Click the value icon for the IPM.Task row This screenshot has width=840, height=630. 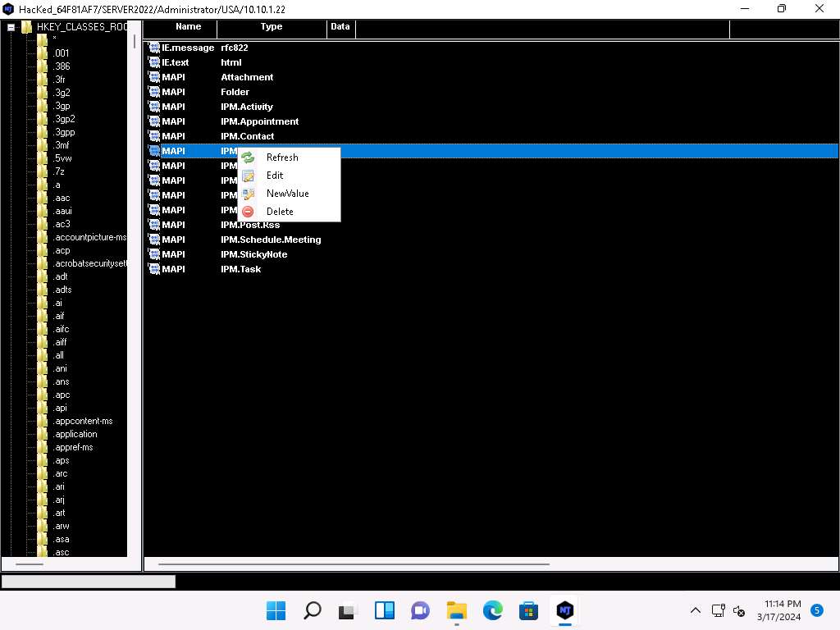153,269
